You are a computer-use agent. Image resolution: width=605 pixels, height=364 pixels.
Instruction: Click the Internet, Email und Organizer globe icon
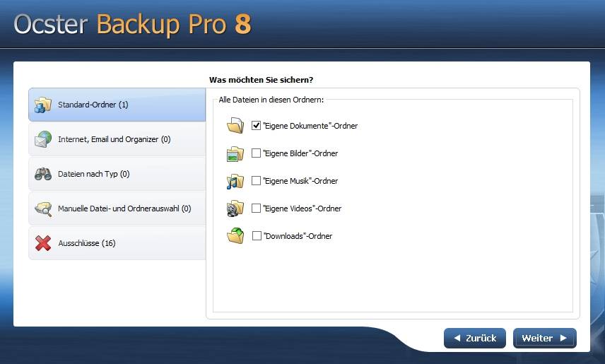[x=43, y=139]
